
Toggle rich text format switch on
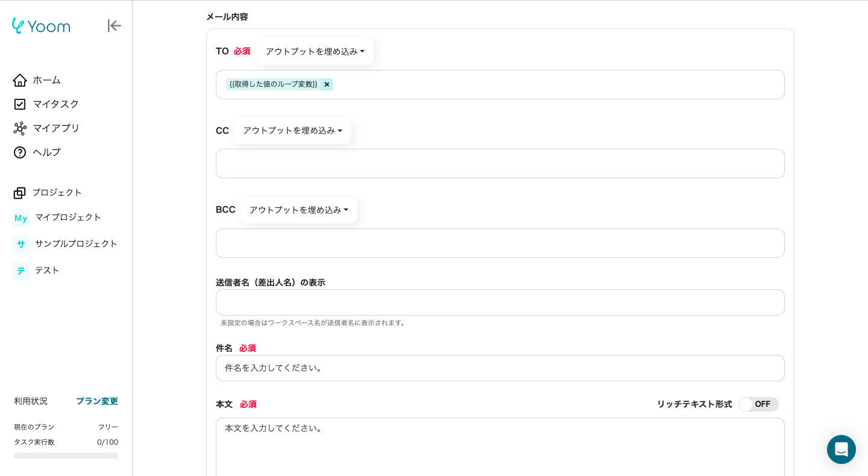(758, 404)
